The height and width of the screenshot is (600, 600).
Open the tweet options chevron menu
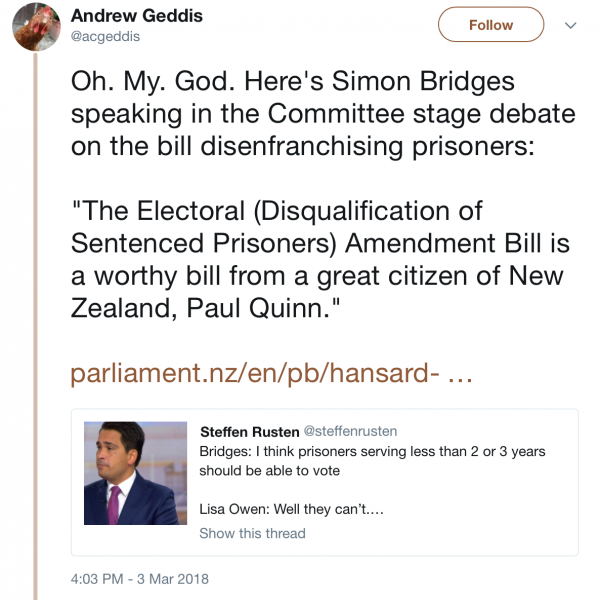[x=571, y=25]
